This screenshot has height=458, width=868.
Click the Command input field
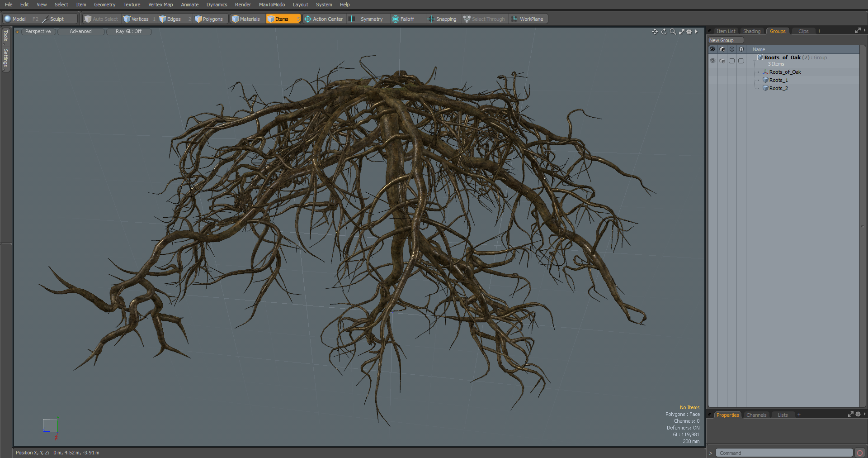784,453
